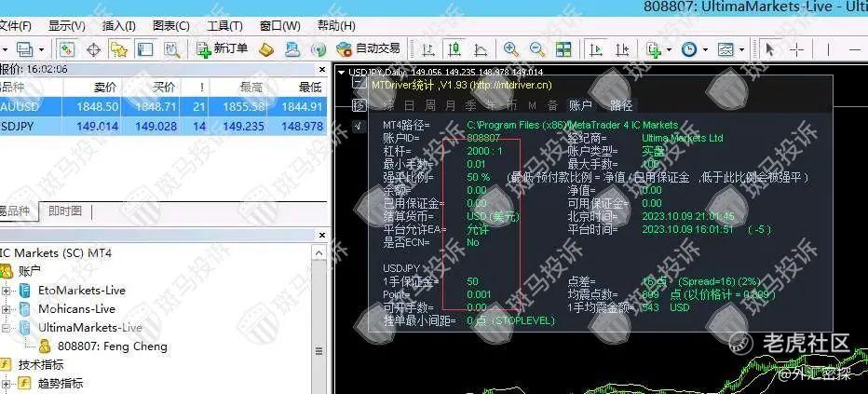
Task: Click the profiles windows icon
Action: tap(24, 49)
